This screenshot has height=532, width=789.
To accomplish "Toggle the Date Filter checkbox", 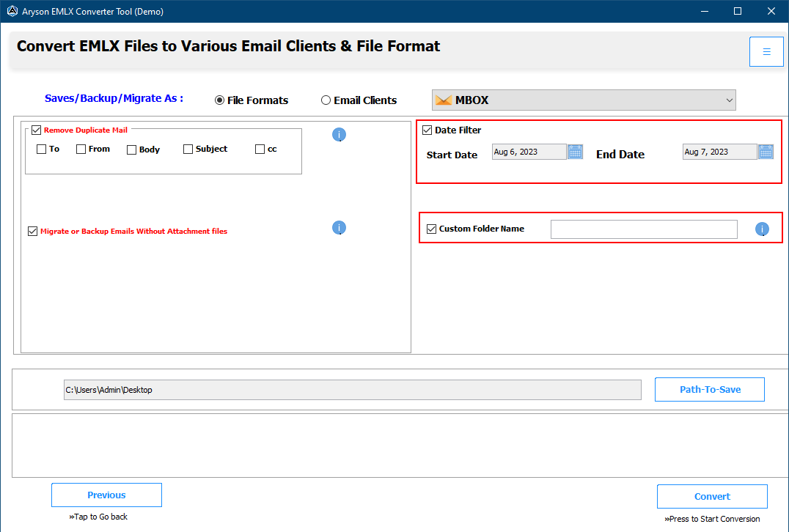I will coord(427,130).
